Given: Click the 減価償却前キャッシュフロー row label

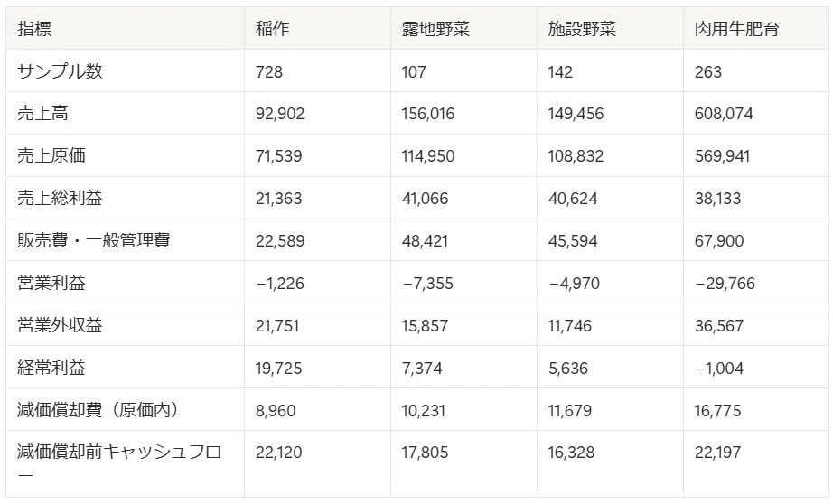Looking at the screenshot, I should click(119, 462).
